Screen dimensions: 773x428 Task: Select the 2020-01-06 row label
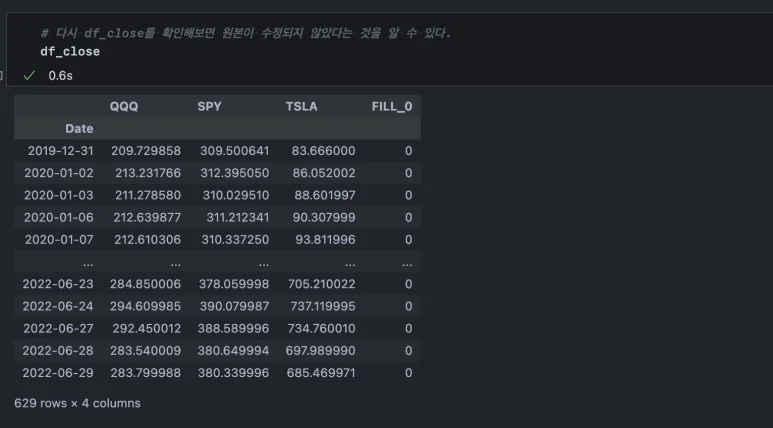[x=57, y=218]
